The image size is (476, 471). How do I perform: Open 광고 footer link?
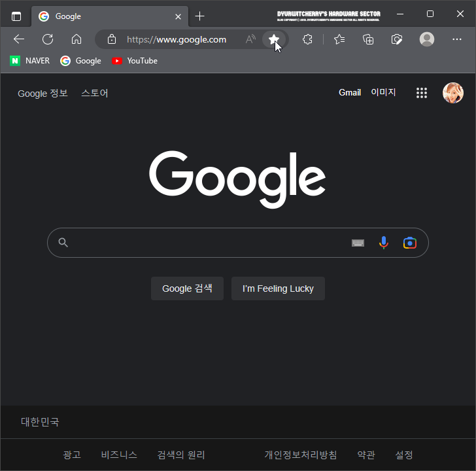72,455
